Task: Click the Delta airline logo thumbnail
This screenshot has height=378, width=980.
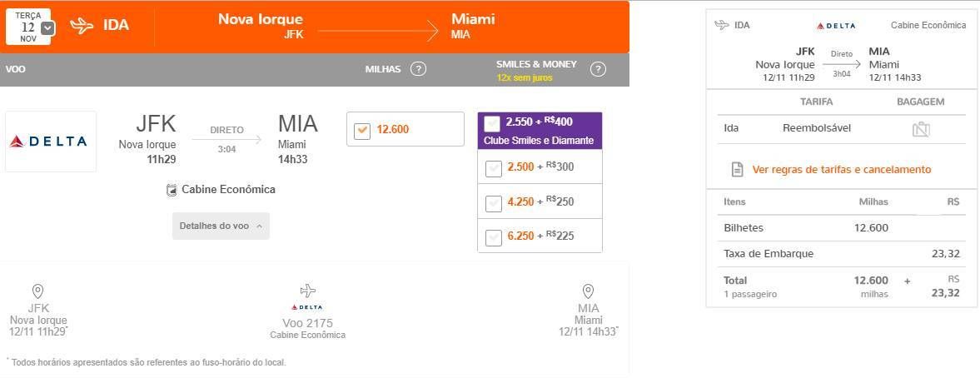Action: tap(51, 142)
